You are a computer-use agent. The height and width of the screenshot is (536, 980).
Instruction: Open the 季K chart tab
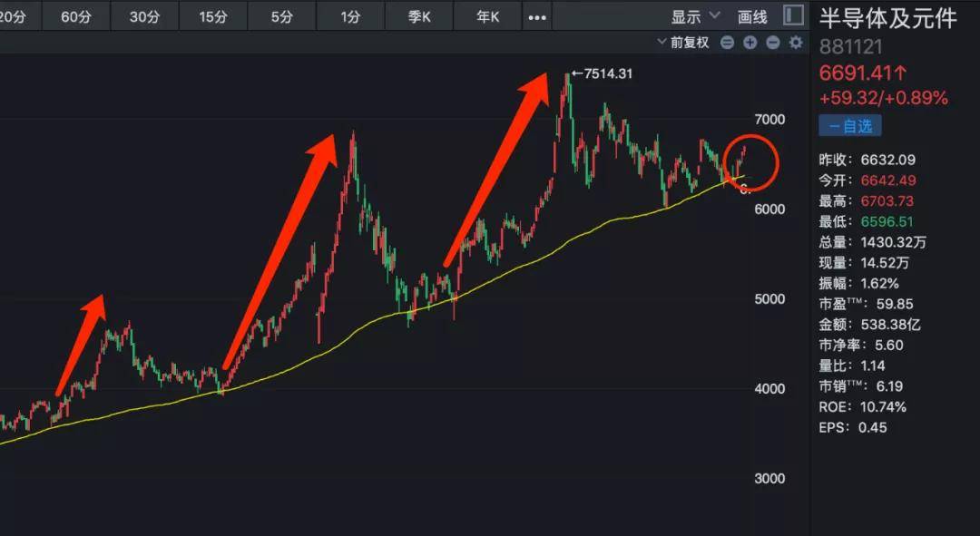[419, 17]
